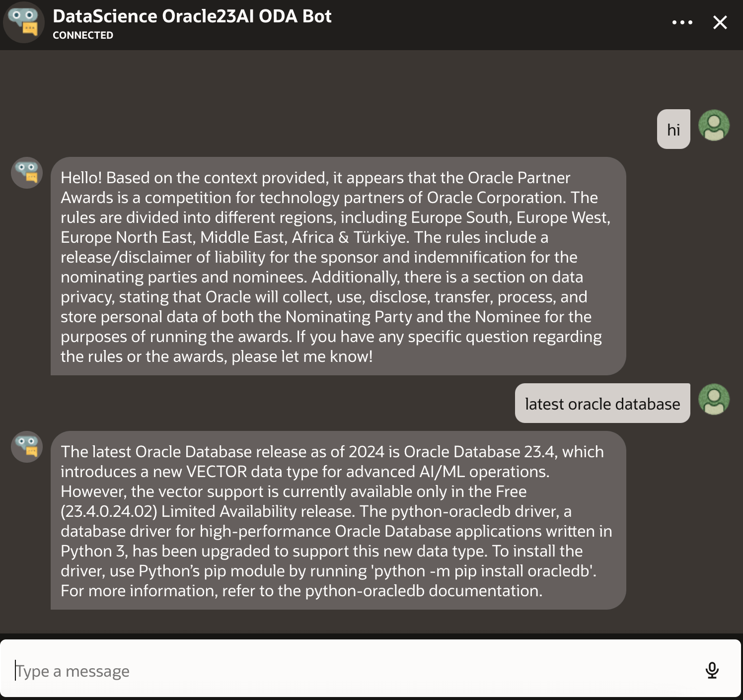Click user avatar beside 'latest oracle database' message
This screenshot has width=743, height=700.
coord(714,399)
